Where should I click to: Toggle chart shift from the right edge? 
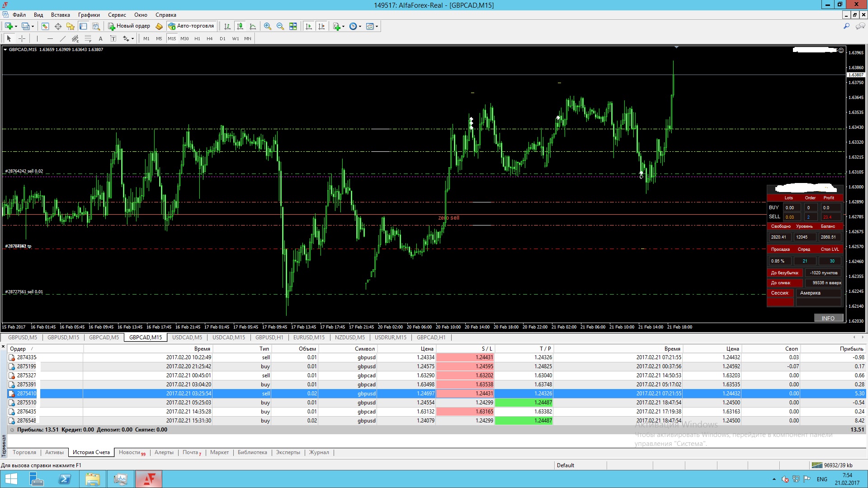pos(321,26)
